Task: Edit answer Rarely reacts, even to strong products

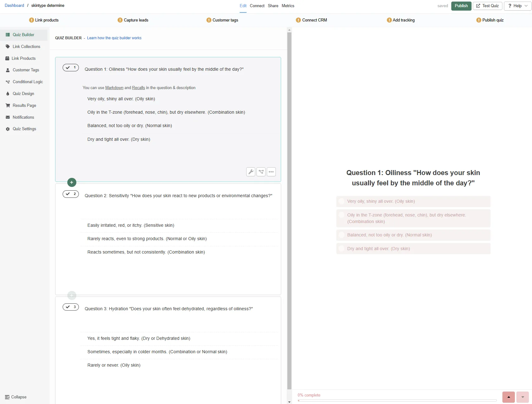Action: click(147, 239)
